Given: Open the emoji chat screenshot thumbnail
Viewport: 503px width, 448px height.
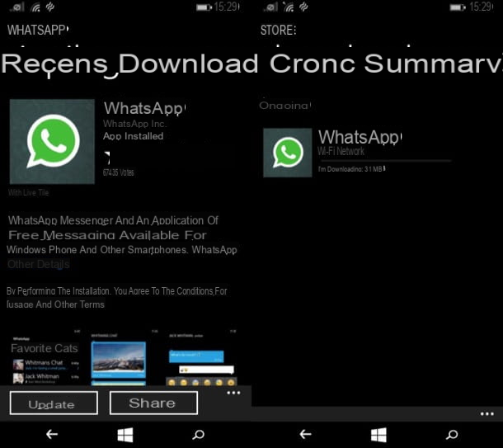Looking at the screenshot, I should [203, 357].
